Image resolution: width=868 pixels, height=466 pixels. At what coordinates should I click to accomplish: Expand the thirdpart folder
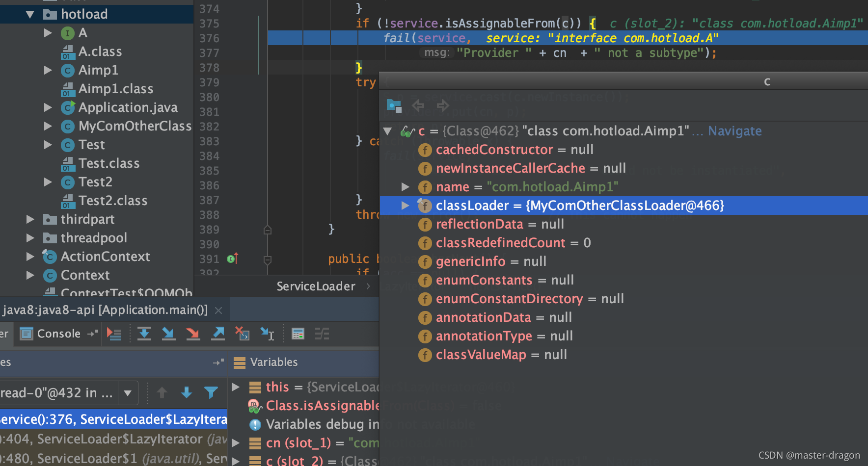point(30,219)
